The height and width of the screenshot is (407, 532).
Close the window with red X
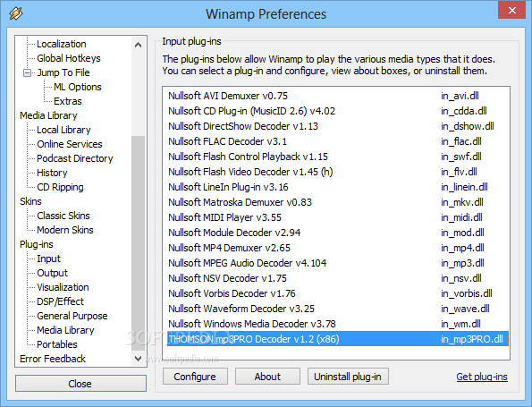(512, 10)
